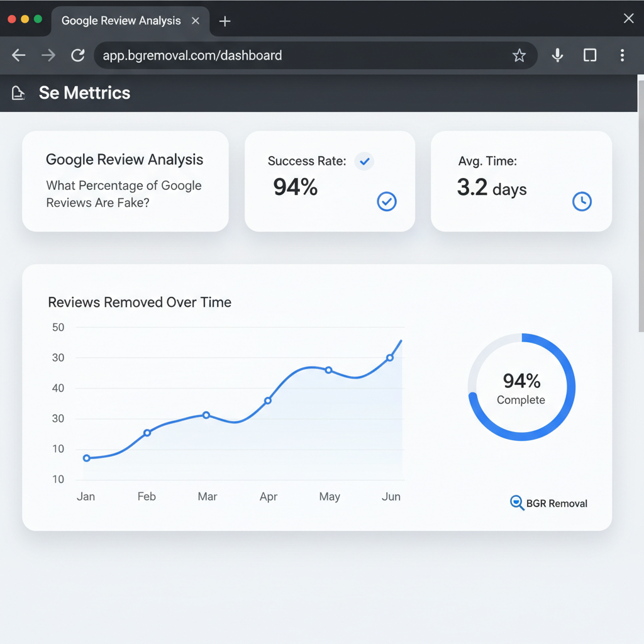Select the May data point on the chart
The width and height of the screenshot is (644, 644).
328,370
